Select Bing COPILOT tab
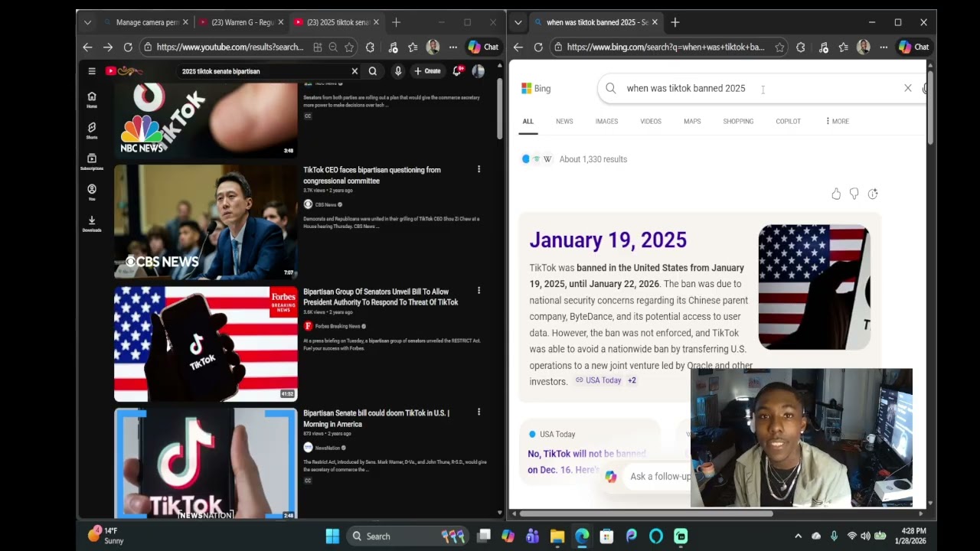980x551 pixels. tap(788, 121)
